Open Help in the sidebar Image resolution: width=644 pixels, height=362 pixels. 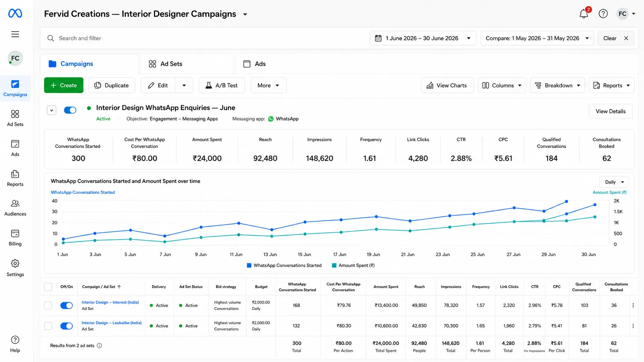pos(15,344)
